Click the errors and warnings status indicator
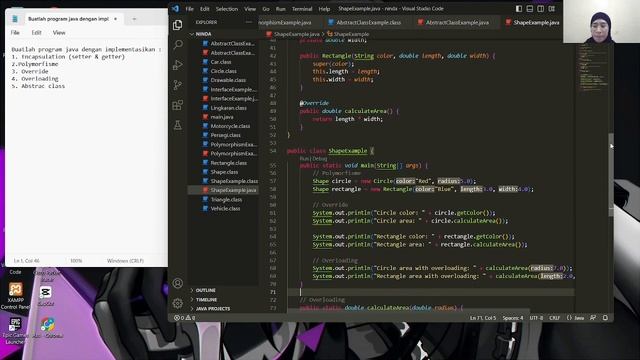 [x=184, y=318]
